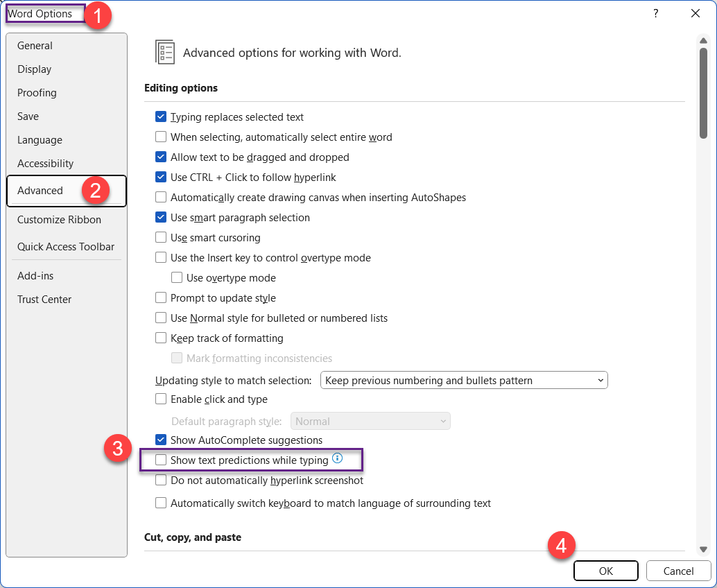The width and height of the screenshot is (717, 588).
Task: Check Prompt to update style
Action: [160, 297]
